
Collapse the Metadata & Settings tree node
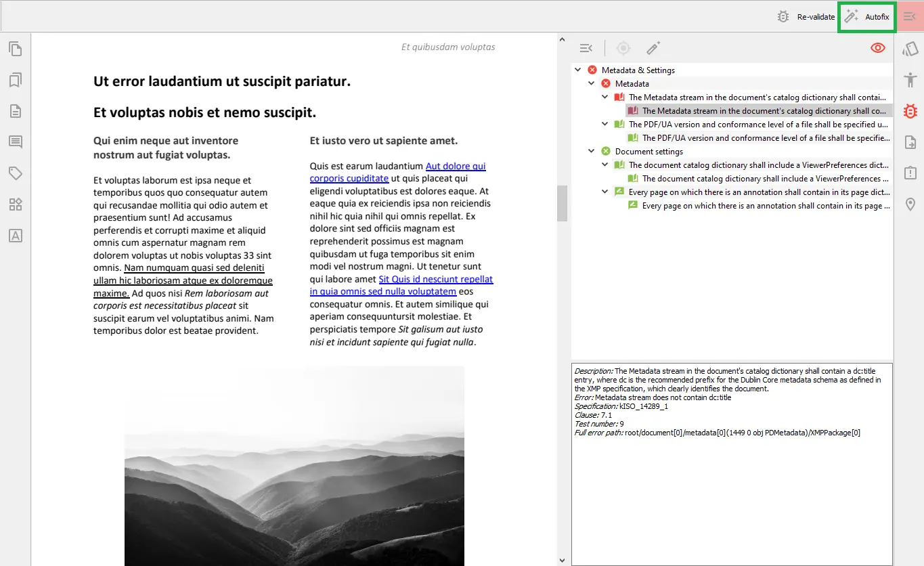(x=578, y=70)
